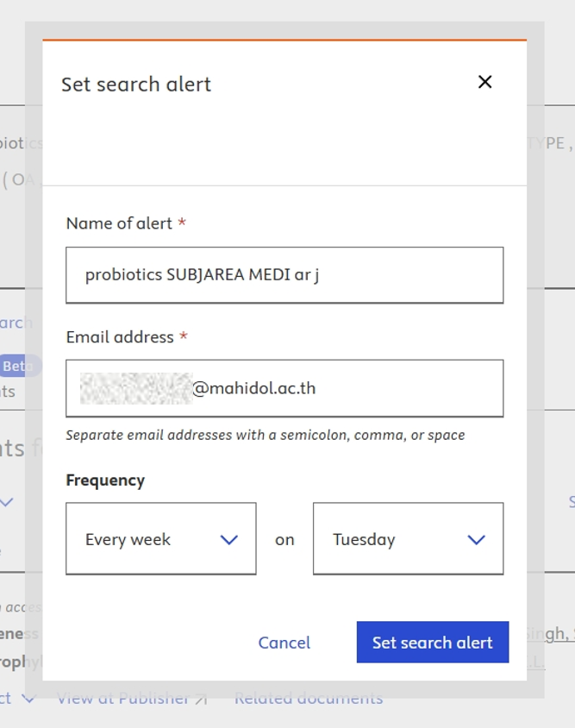This screenshot has height=728, width=575.
Task: Click the red asterisk beside Name of alert
Action: 182,223
